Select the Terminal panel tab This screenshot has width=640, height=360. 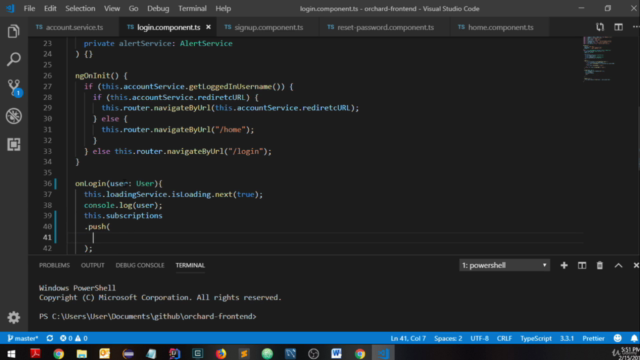[x=190, y=265]
